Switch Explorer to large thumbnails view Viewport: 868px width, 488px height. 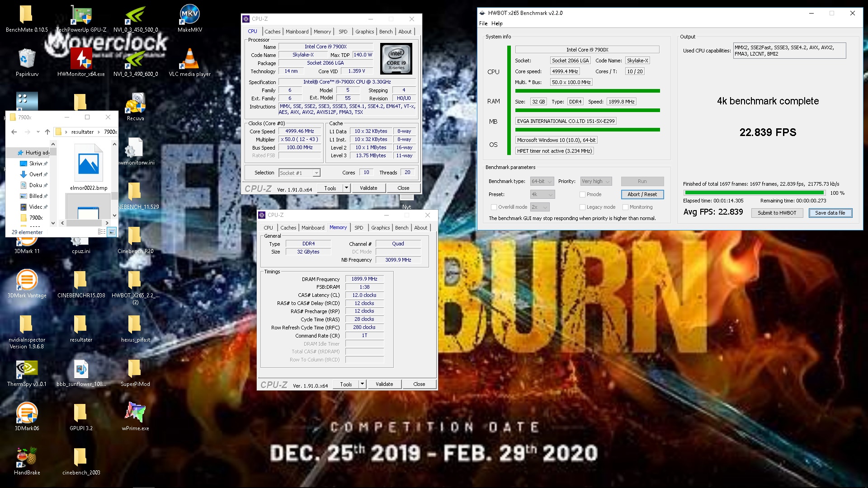coord(112,232)
